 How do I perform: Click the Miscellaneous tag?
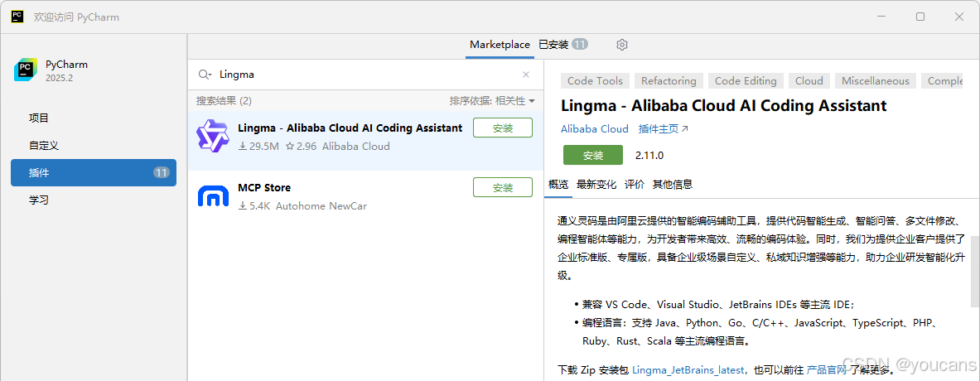876,80
